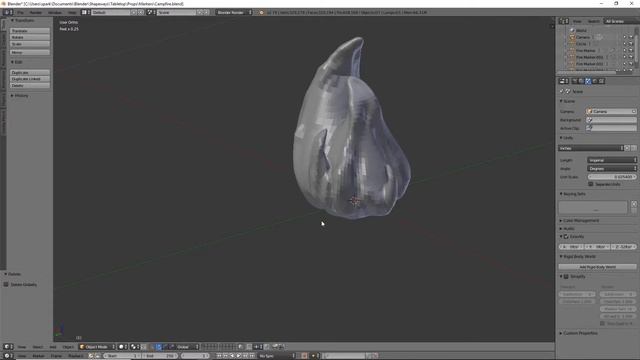Add a keying set with plus button
Screen dimensions: 640x360
click(634, 204)
